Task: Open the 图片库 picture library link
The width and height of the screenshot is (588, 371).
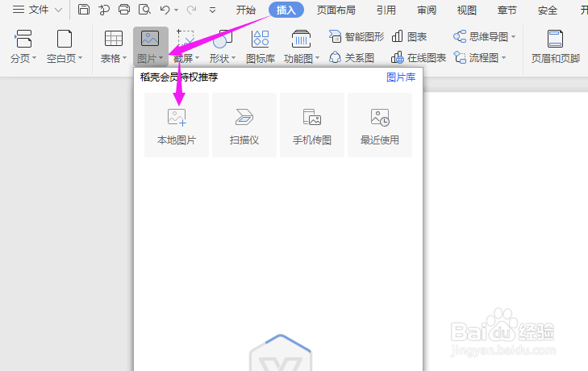Action: click(401, 77)
